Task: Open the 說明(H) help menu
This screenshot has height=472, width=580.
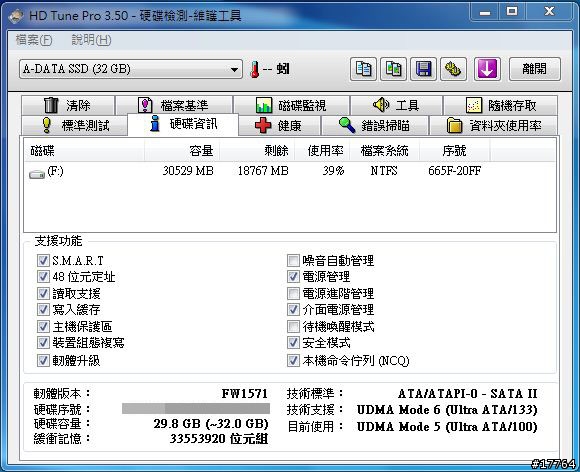Action: pos(91,40)
